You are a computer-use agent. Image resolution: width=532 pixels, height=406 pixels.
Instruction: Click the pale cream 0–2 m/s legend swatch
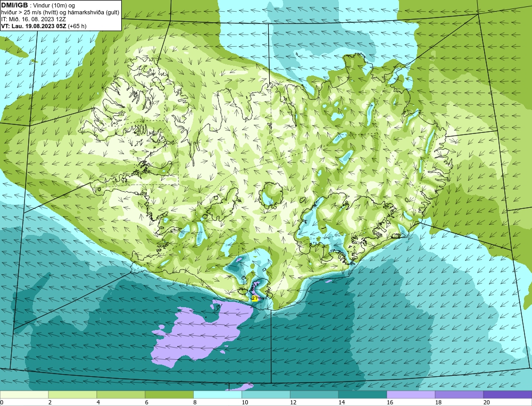click(x=24, y=394)
